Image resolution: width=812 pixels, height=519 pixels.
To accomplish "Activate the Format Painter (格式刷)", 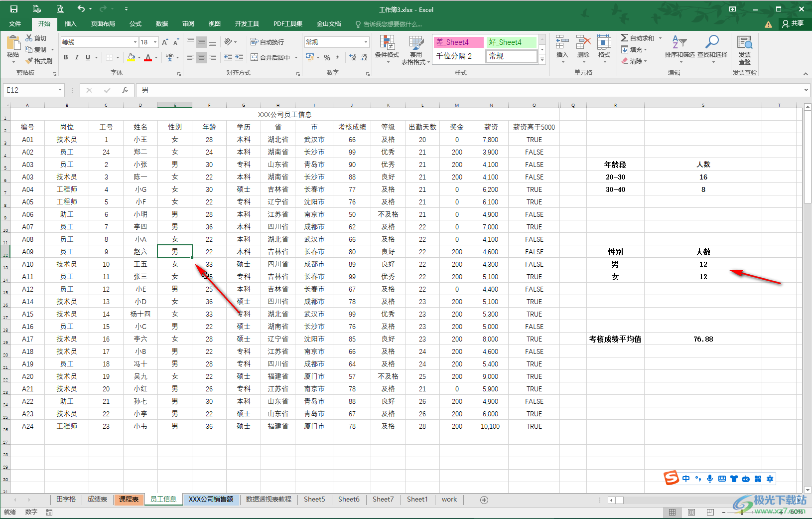I will 39,61.
